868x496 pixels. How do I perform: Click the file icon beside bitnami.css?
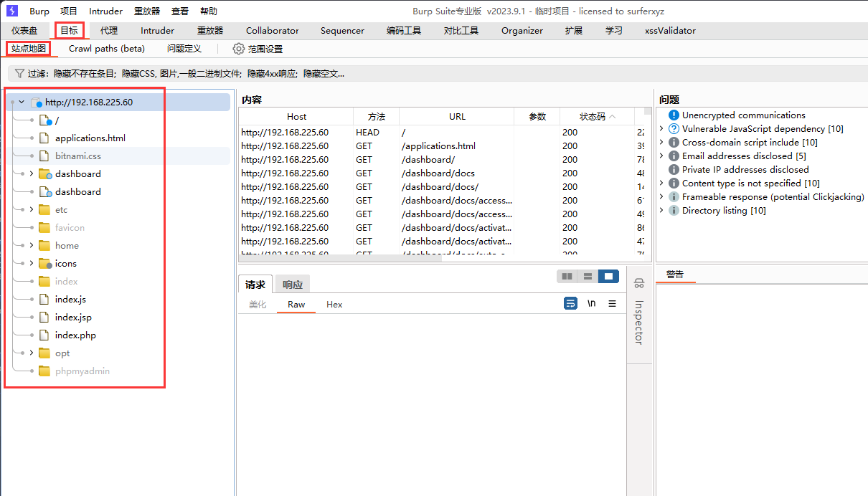(x=44, y=156)
